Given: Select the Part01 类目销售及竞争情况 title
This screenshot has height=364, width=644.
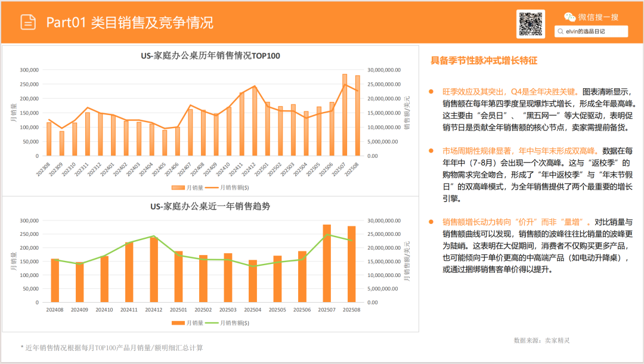Looking at the screenshot, I should point(129,23).
